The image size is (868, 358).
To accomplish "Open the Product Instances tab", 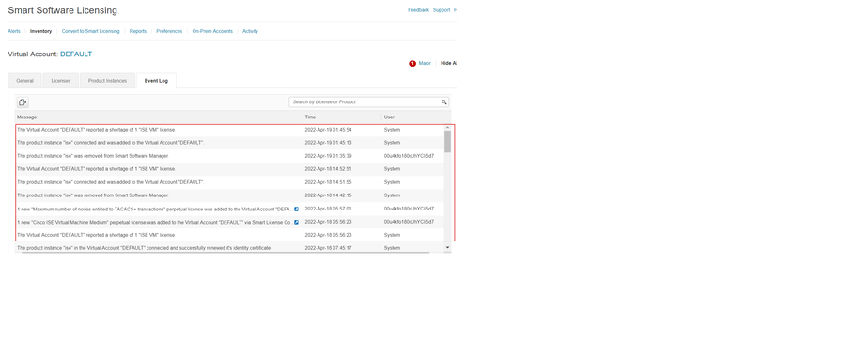I will tap(107, 81).
